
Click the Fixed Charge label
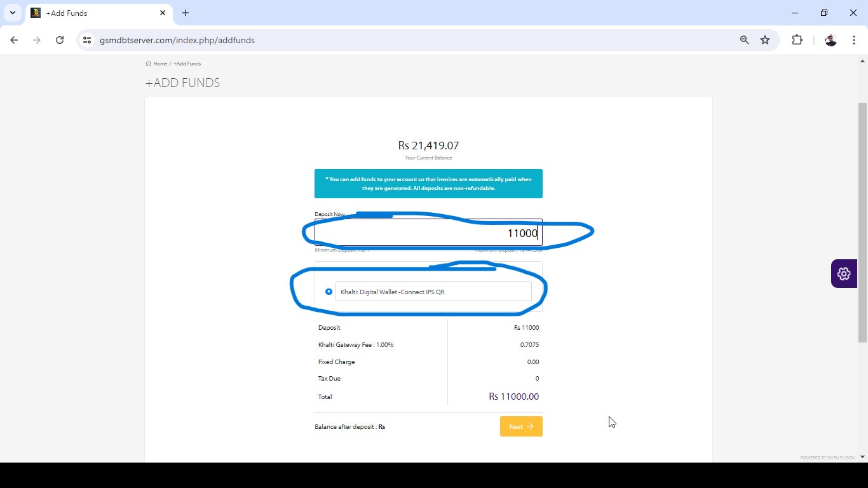(x=337, y=362)
